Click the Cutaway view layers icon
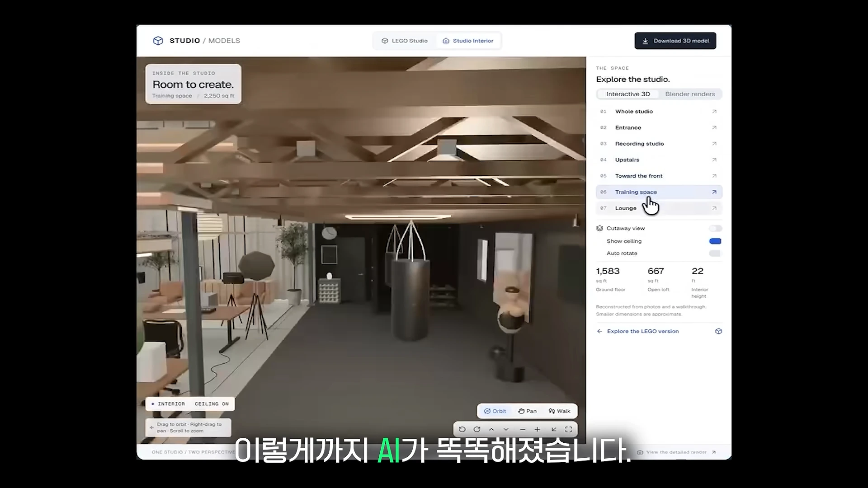 pos(600,228)
